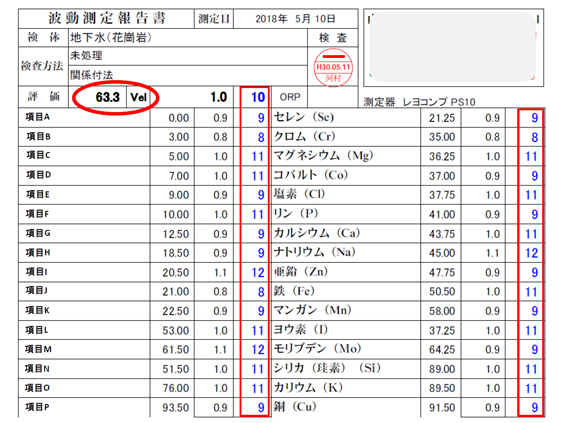This screenshot has width=564, height=423.
Task: Click blue score 10 in 評価 row
Action: pyautogui.click(x=258, y=97)
